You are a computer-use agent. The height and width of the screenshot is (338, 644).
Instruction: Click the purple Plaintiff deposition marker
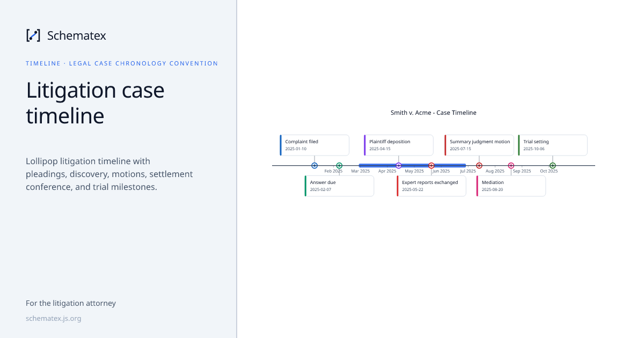[x=399, y=166]
